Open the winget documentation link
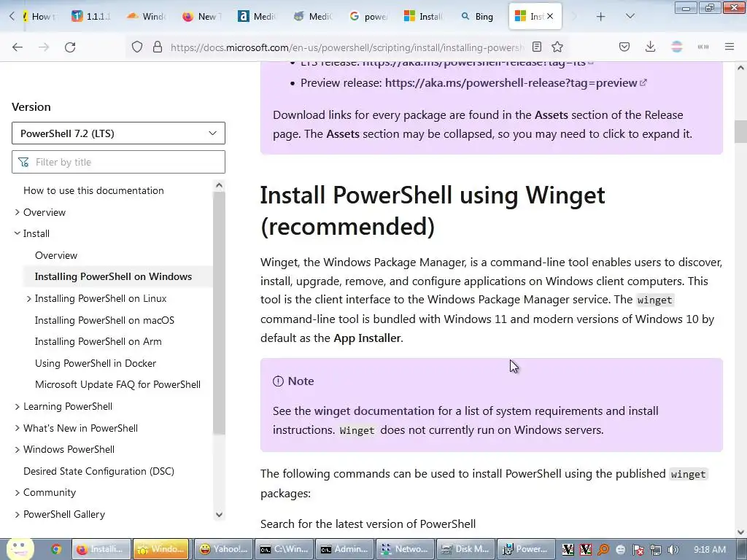This screenshot has width=747, height=560. pos(374,411)
